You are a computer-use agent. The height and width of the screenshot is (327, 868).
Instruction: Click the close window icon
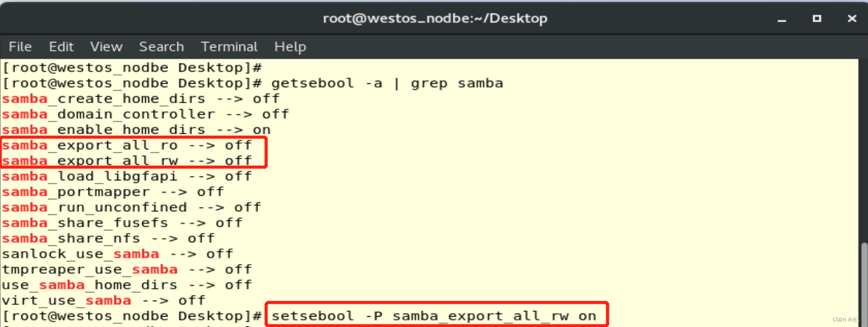[x=851, y=18]
